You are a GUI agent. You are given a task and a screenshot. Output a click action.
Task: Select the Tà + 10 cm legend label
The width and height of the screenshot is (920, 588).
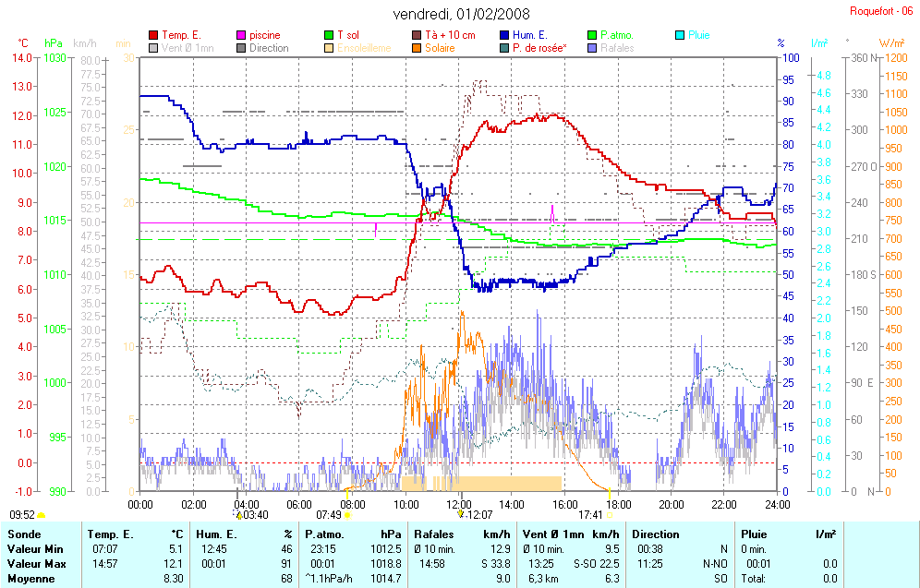tap(450, 35)
